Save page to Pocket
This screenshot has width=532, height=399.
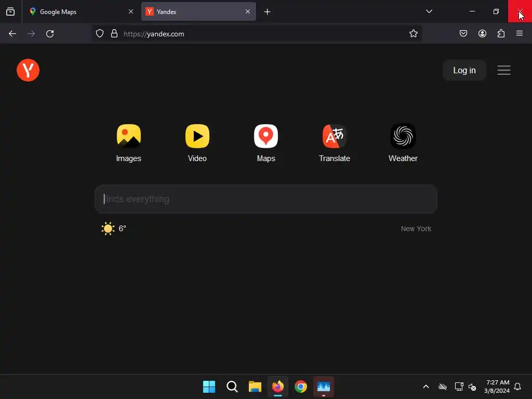[463, 34]
